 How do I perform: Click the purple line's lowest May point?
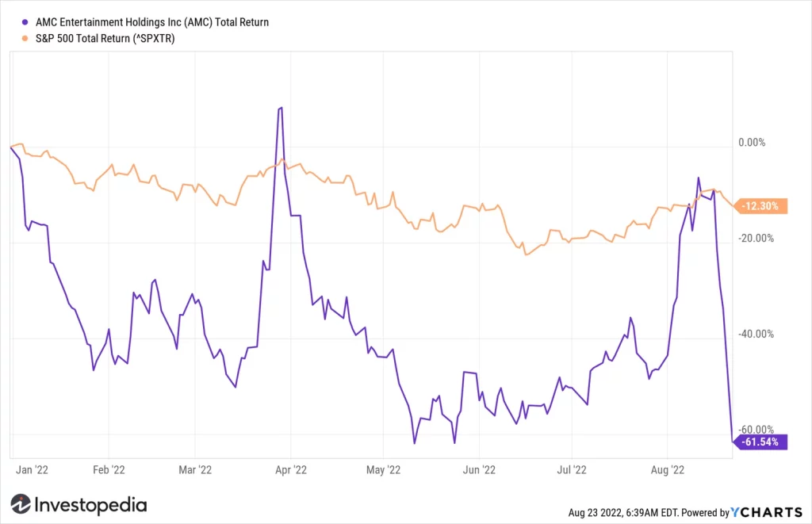(415, 445)
